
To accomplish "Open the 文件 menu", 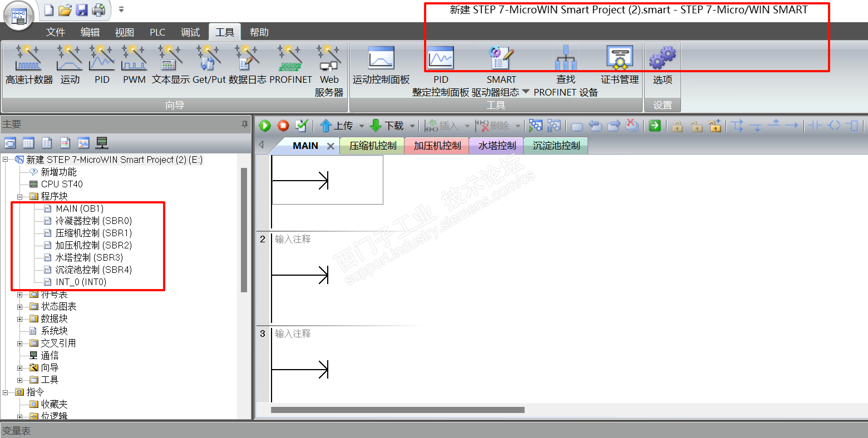I will point(56,32).
